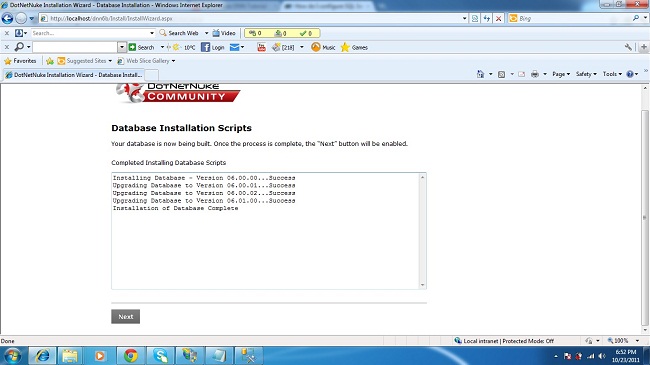Image resolution: width=650 pixels, height=365 pixels.
Task: Open the recent pages dropdown beside Forward
Action: [x=32, y=19]
